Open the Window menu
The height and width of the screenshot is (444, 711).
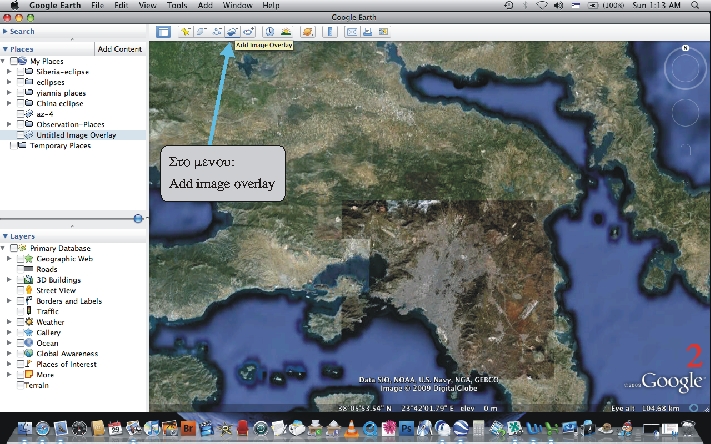pyautogui.click(x=238, y=5)
